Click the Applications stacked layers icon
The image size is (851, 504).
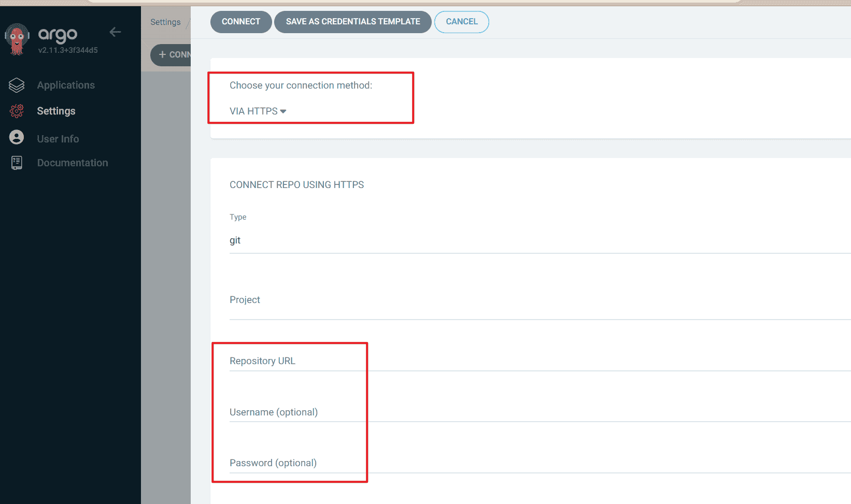(x=17, y=85)
